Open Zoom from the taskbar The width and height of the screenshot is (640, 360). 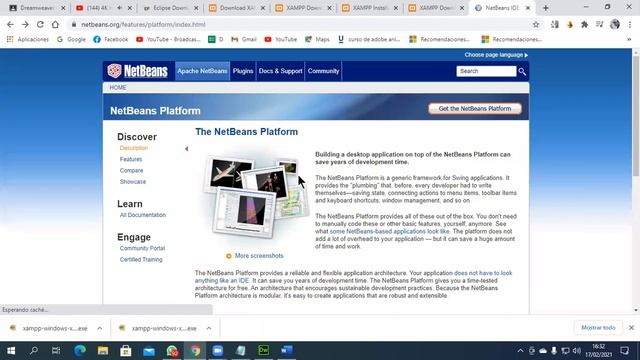pos(218,351)
